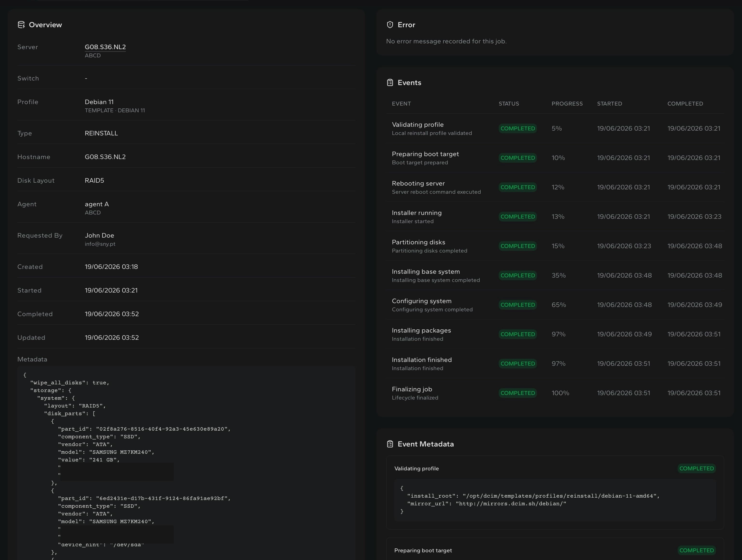Select the Validating profile event row
Viewport: 742px width, 560px height.
pyautogui.click(x=555, y=128)
